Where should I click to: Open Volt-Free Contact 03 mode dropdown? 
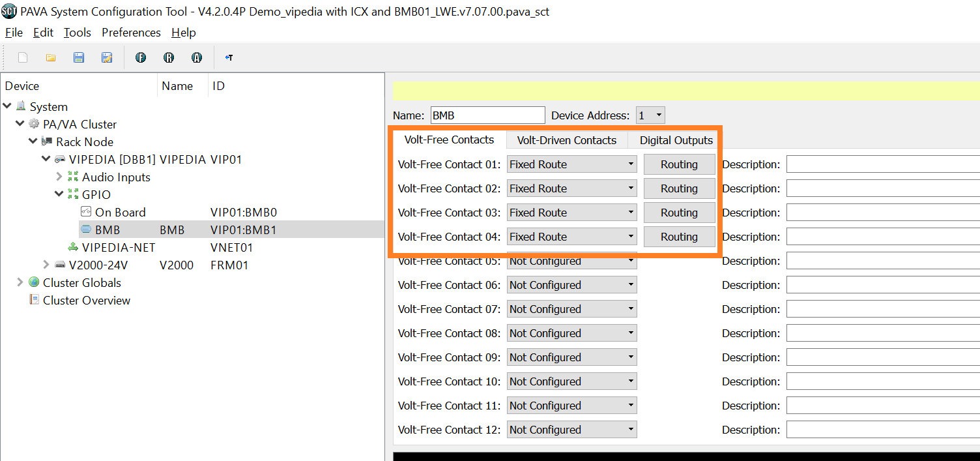coord(572,213)
